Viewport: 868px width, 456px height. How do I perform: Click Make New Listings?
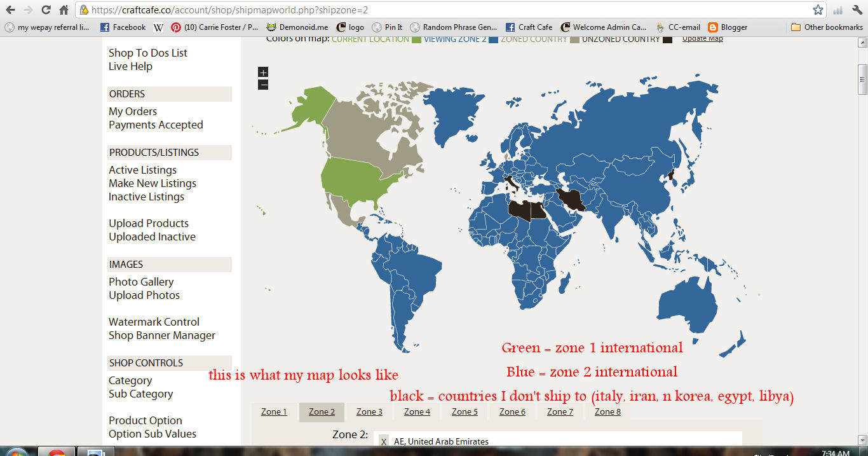coord(153,183)
